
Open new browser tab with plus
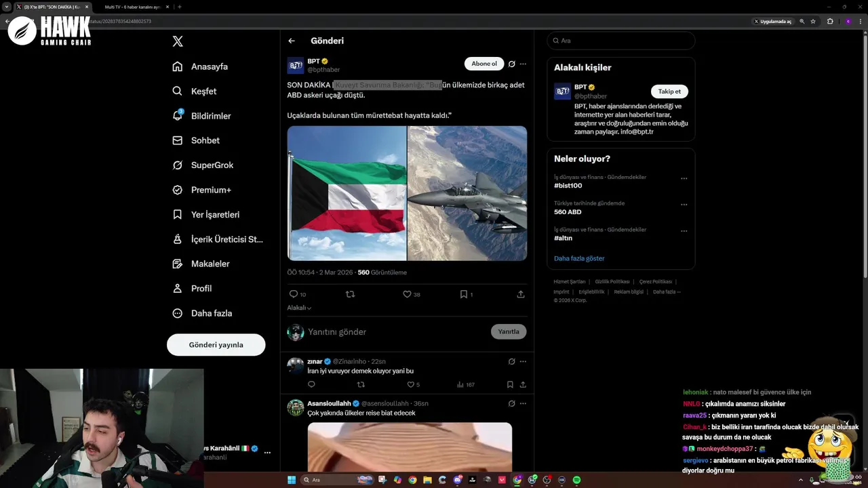[x=179, y=7]
